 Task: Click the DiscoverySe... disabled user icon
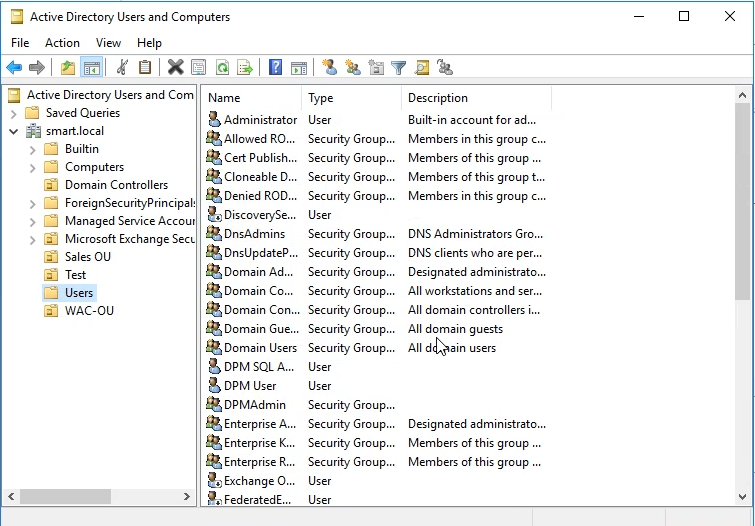tap(214, 215)
